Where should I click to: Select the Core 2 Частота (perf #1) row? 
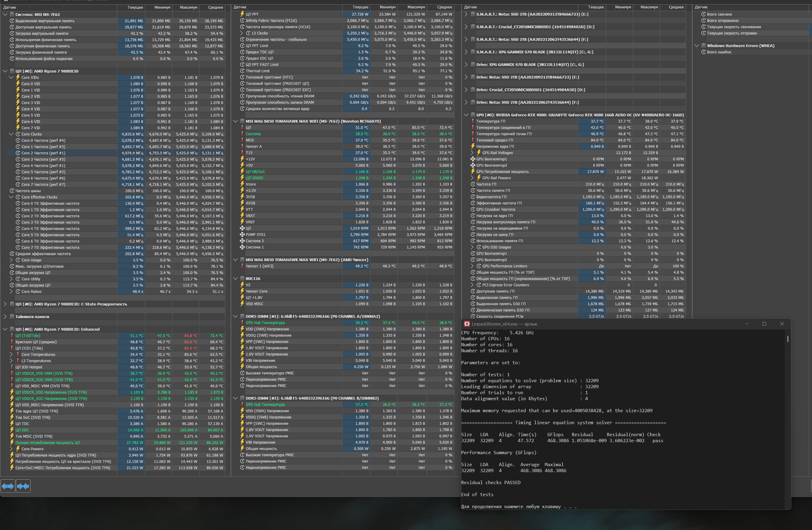(43, 153)
